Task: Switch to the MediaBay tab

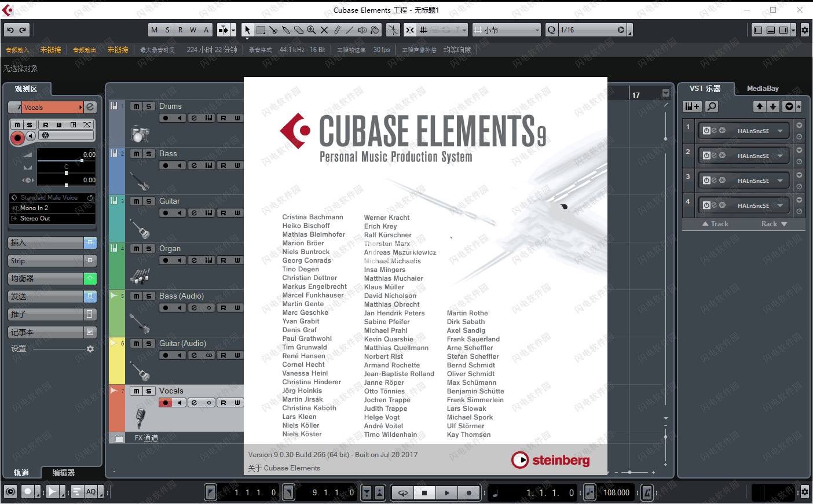Action: pyautogui.click(x=763, y=89)
